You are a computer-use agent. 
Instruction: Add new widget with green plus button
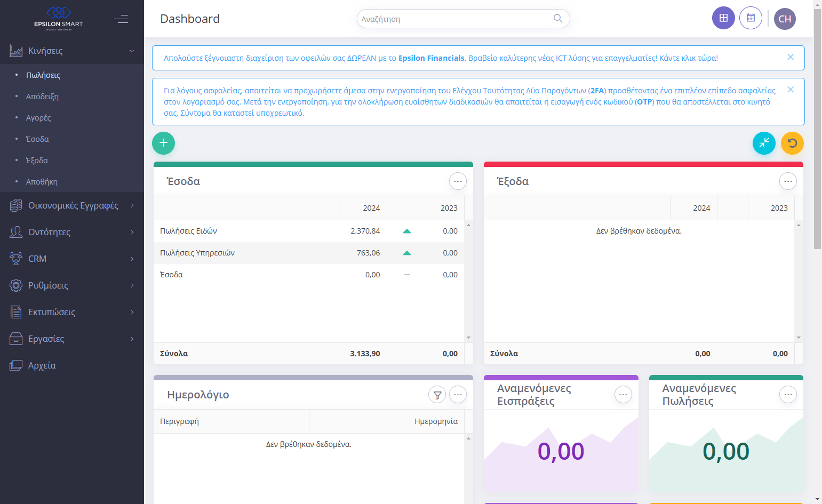[x=163, y=143]
